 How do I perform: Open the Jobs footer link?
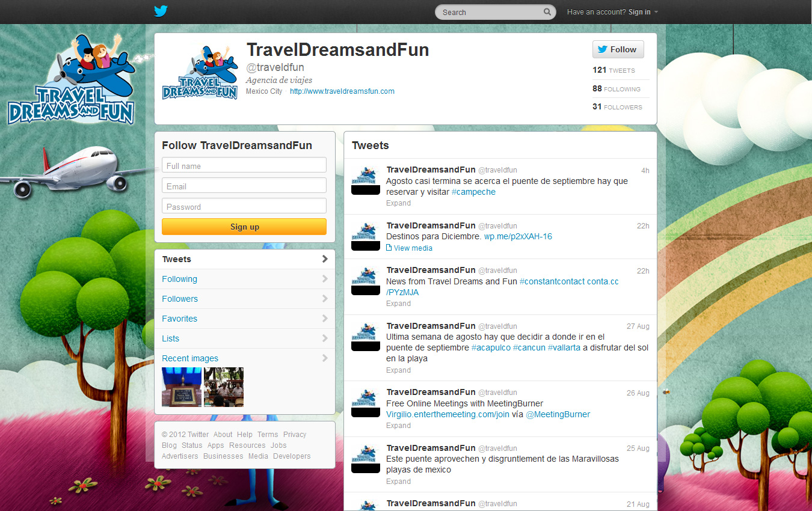pyautogui.click(x=278, y=445)
